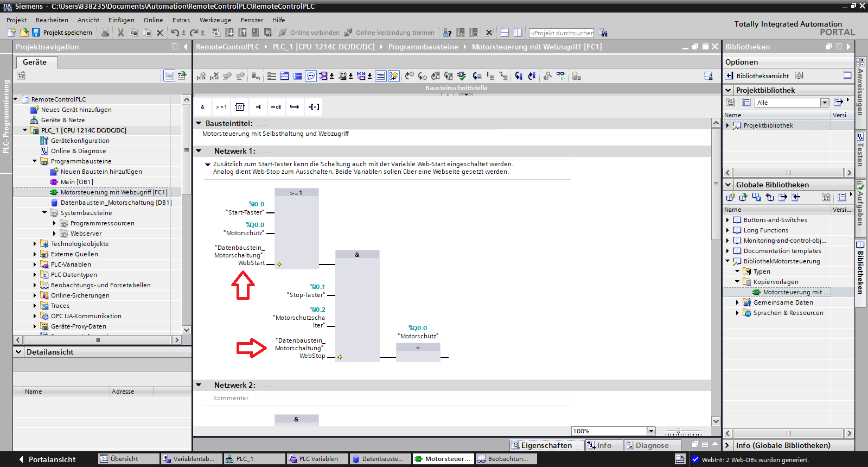
Task: Toggle horizontal editor split
Action: point(505,33)
